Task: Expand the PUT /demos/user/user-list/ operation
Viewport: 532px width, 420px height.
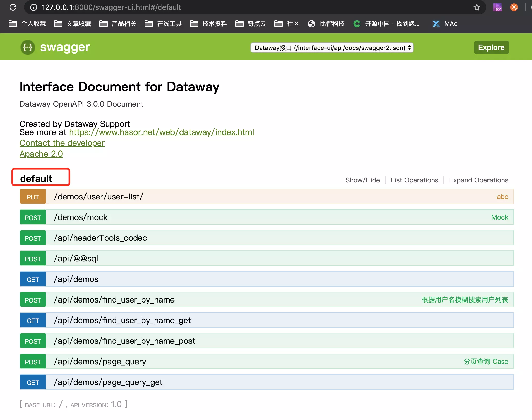Action: point(98,197)
